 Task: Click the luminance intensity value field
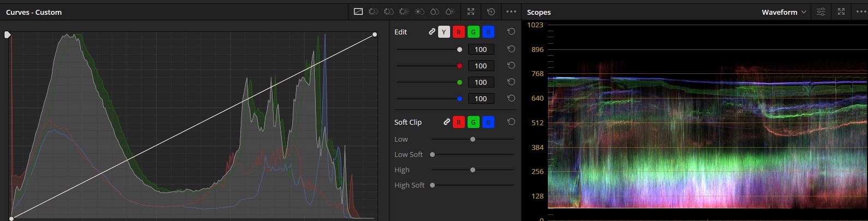click(x=481, y=49)
